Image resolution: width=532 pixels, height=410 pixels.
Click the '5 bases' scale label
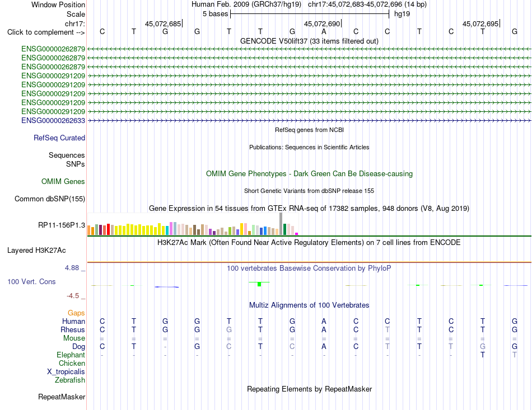pos(215,14)
